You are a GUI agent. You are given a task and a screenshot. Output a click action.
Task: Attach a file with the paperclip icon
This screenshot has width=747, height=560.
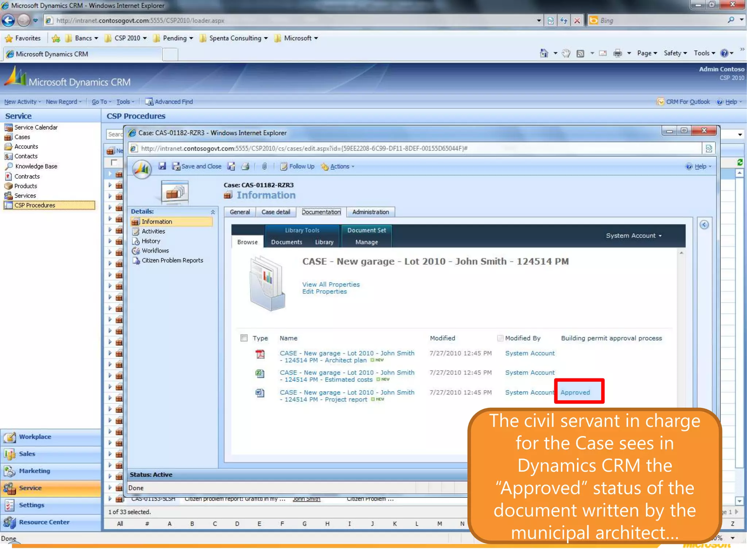coord(264,166)
